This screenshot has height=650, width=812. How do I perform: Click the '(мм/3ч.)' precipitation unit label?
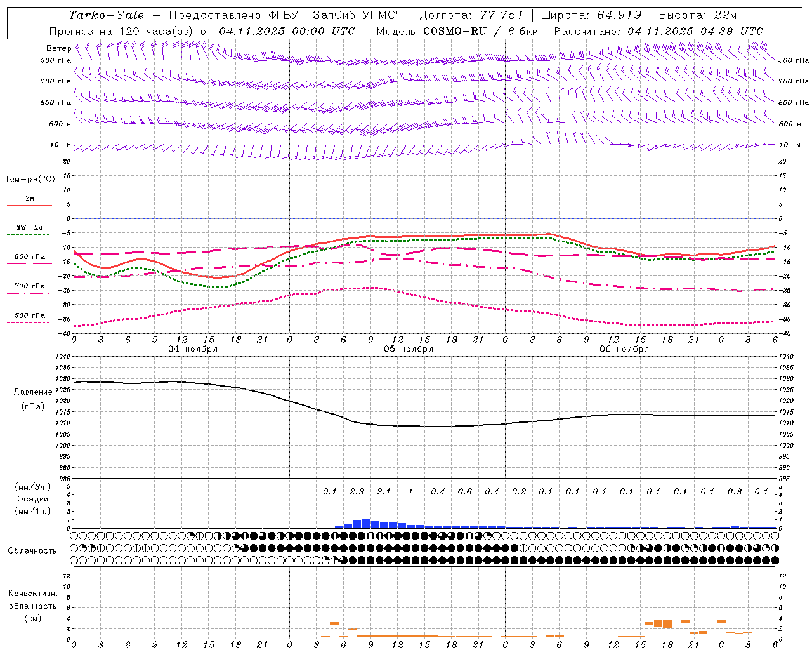tap(33, 487)
